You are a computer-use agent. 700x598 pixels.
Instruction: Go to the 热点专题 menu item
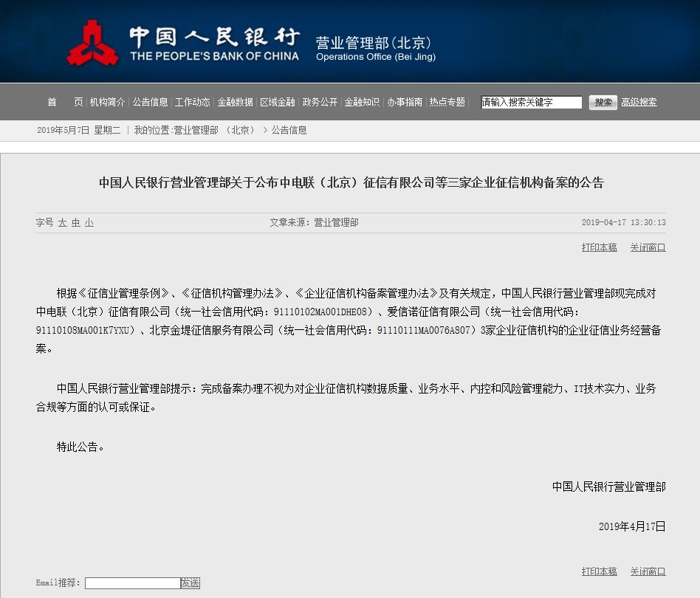pyautogui.click(x=447, y=102)
